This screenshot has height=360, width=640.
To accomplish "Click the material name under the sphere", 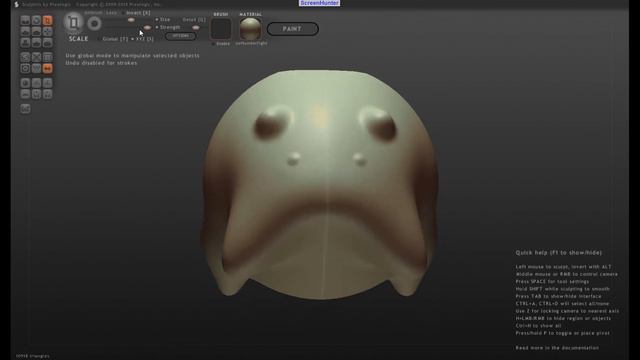I will pos(251,43).
